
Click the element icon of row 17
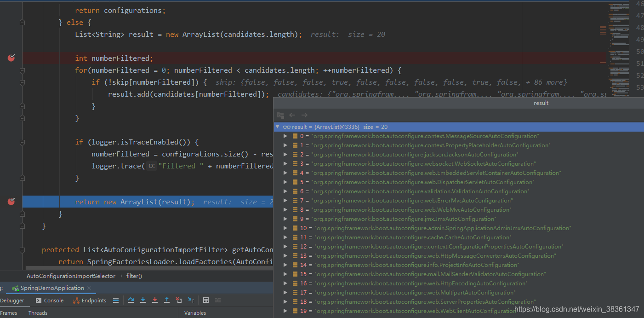point(295,292)
